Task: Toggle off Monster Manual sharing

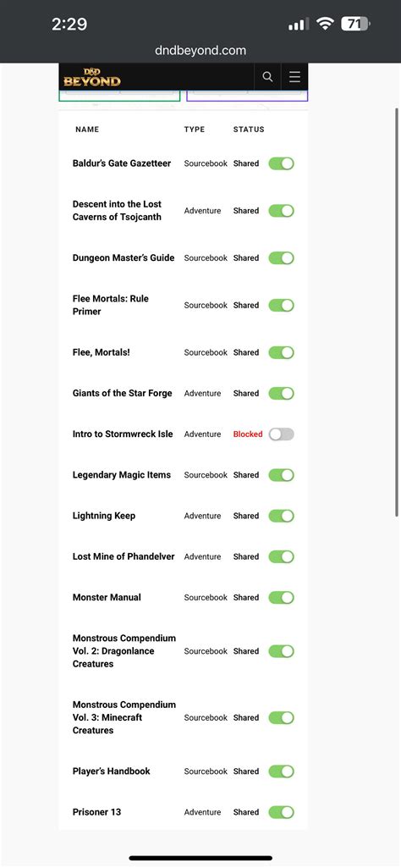Action: click(x=281, y=597)
